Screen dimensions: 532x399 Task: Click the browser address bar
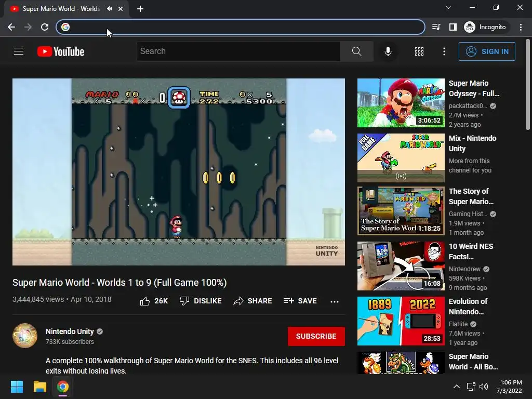240,27
